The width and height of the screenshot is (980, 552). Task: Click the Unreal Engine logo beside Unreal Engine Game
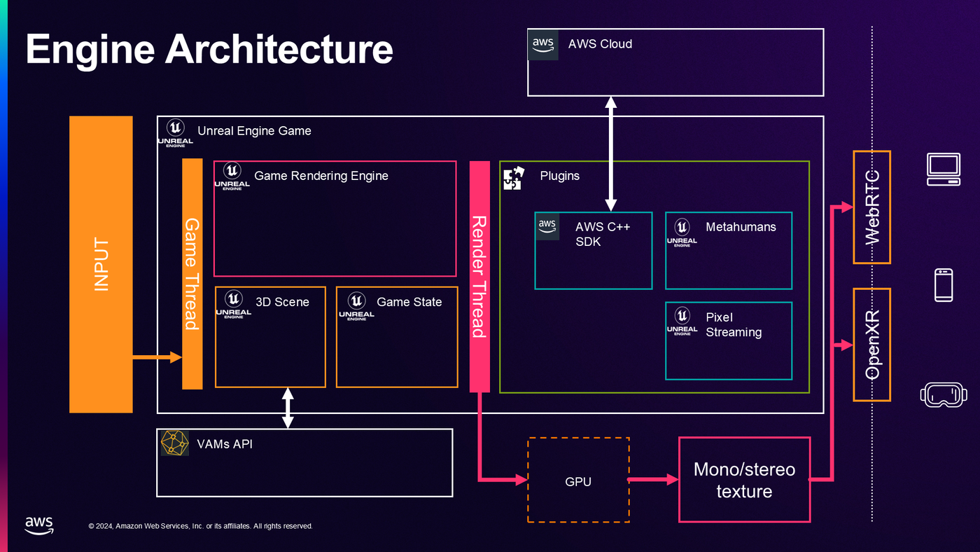(x=175, y=133)
